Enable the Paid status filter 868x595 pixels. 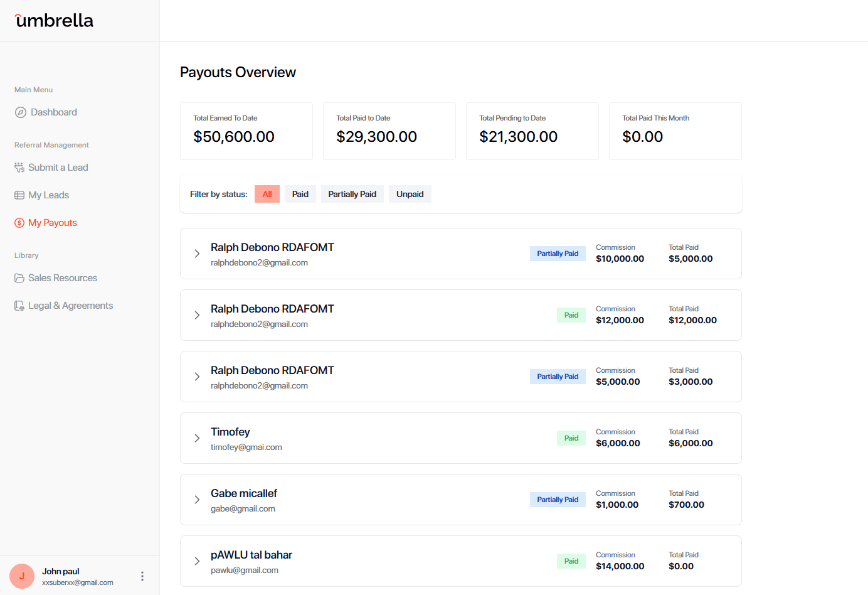click(x=300, y=193)
